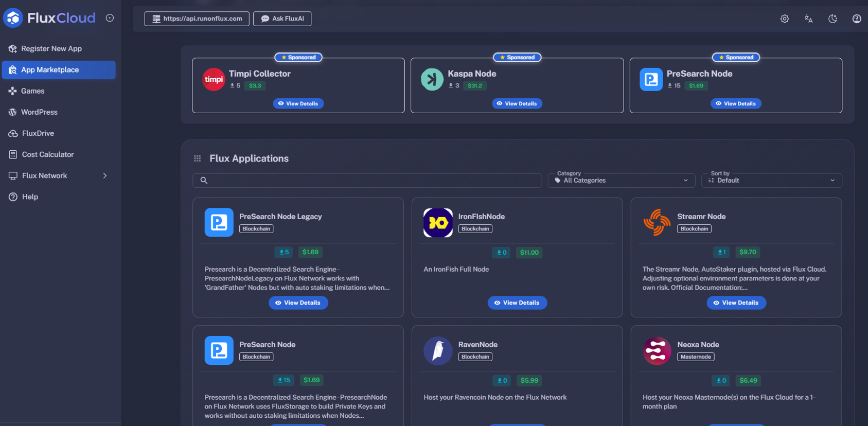View Details for sponsored PreSearch Node

(x=736, y=103)
